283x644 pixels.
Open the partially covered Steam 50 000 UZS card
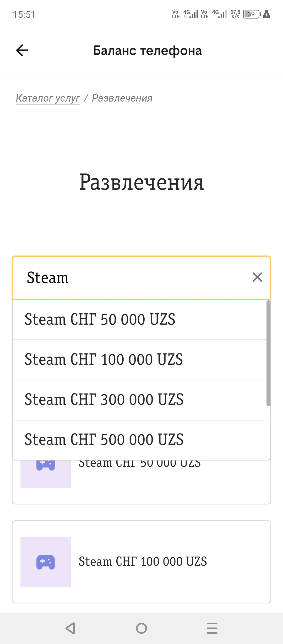141,482
